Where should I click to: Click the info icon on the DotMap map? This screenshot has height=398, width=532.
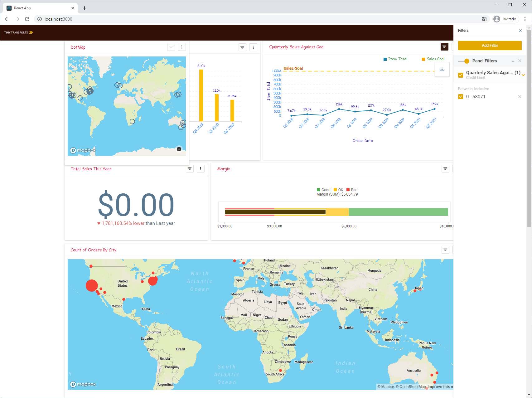(179, 149)
